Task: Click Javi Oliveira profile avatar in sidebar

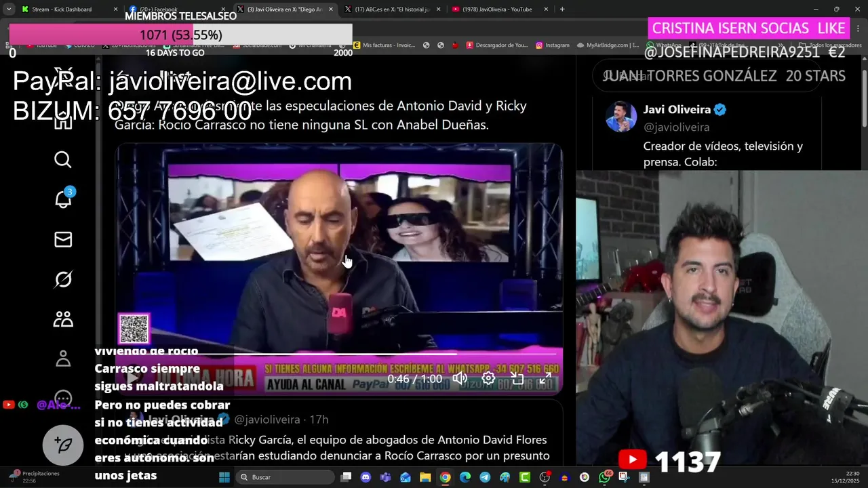Action: 621,117
